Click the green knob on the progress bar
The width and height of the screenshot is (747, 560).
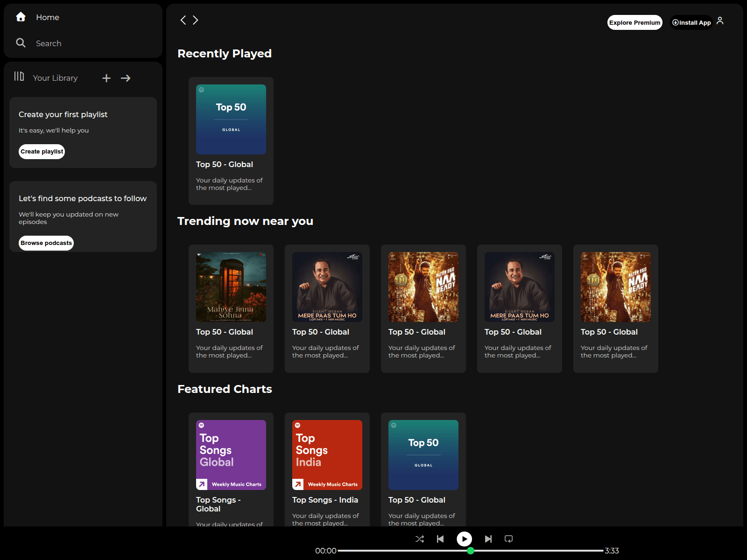471,551
